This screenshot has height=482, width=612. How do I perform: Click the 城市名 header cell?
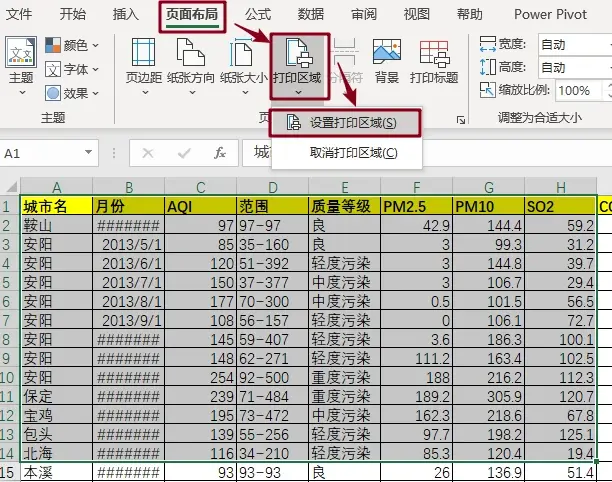57,206
